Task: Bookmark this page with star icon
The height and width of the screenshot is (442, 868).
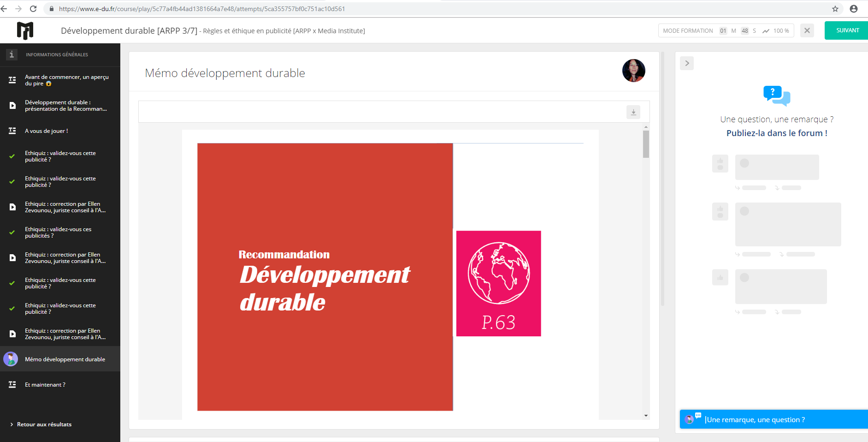Action: tap(835, 9)
